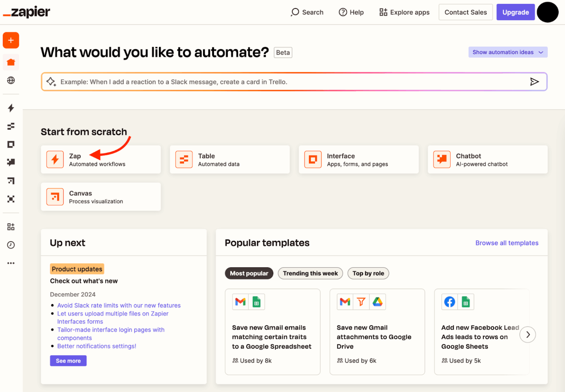The width and height of the screenshot is (565, 392).
Task: Select the Tables icon in the sidebar
Action: (x=11, y=126)
